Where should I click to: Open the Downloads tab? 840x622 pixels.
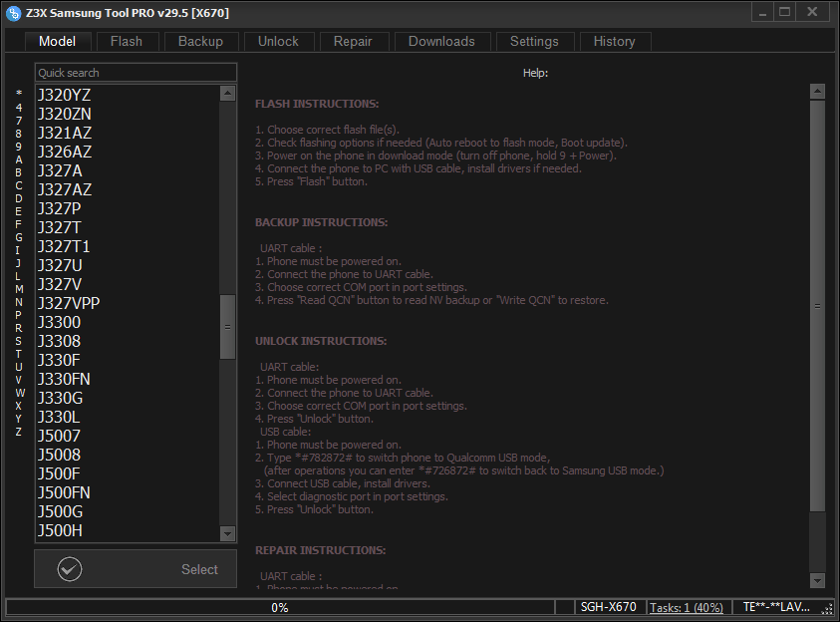(x=442, y=42)
